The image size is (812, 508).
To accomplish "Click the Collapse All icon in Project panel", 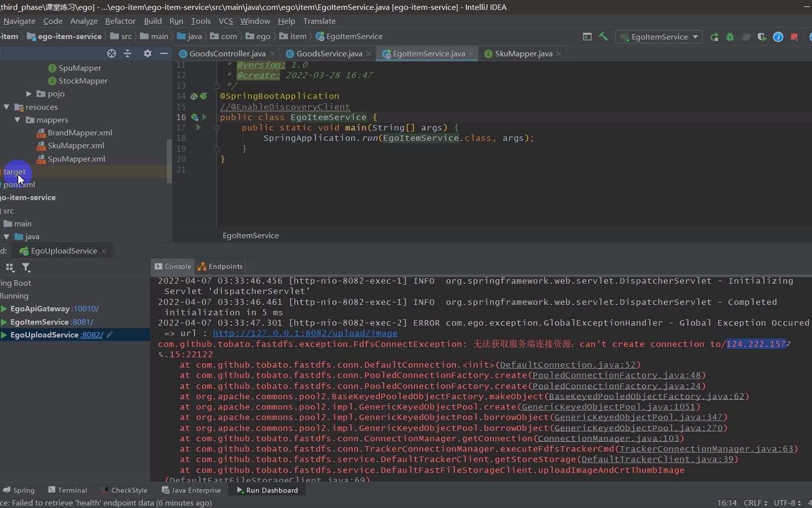I will pyautogui.click(x=127, y=53).
